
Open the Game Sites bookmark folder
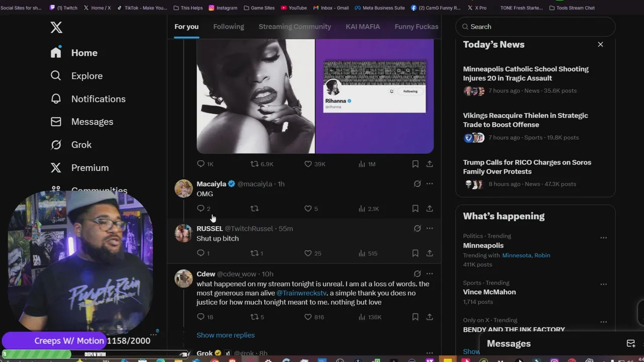[x=259, y=8]
